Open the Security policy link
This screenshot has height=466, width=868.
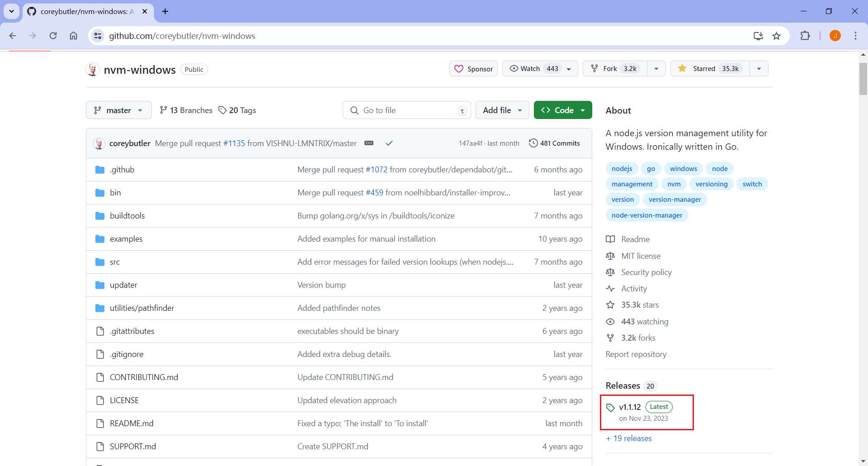click(639, 272)
